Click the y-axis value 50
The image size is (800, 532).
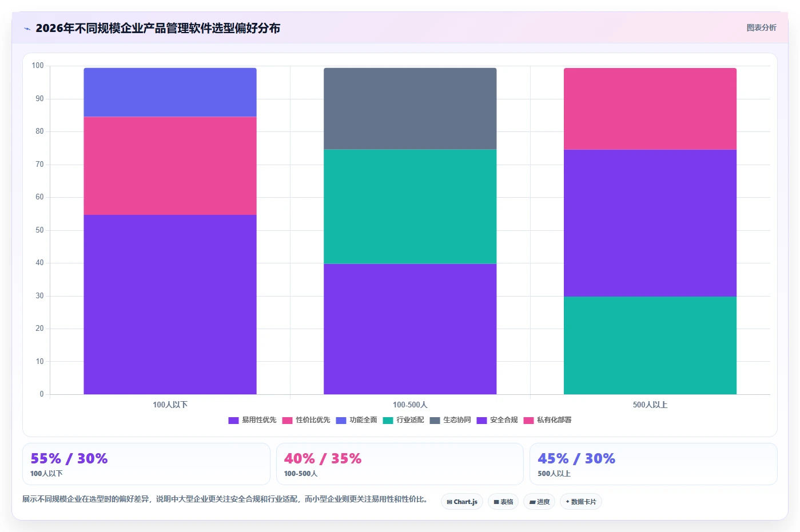[x=39, y=230]
